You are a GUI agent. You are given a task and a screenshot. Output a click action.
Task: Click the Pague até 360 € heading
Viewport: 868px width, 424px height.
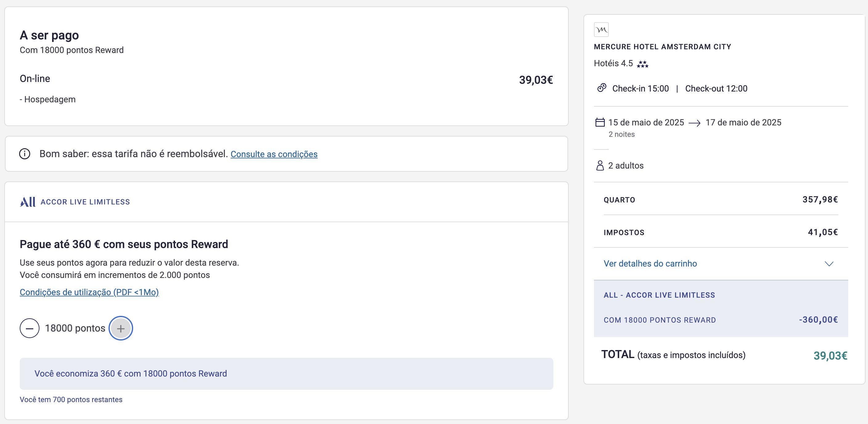(x=124, y=244)
